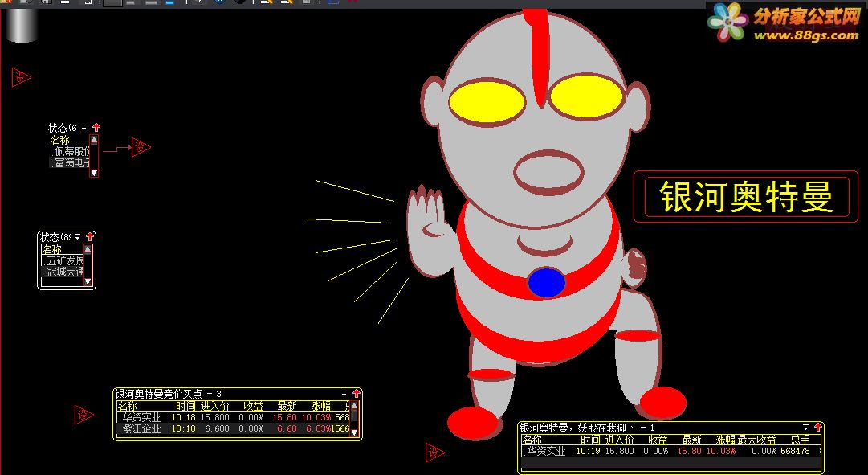Open dropdown menu of 妖股在我脚下 panel

805,428
